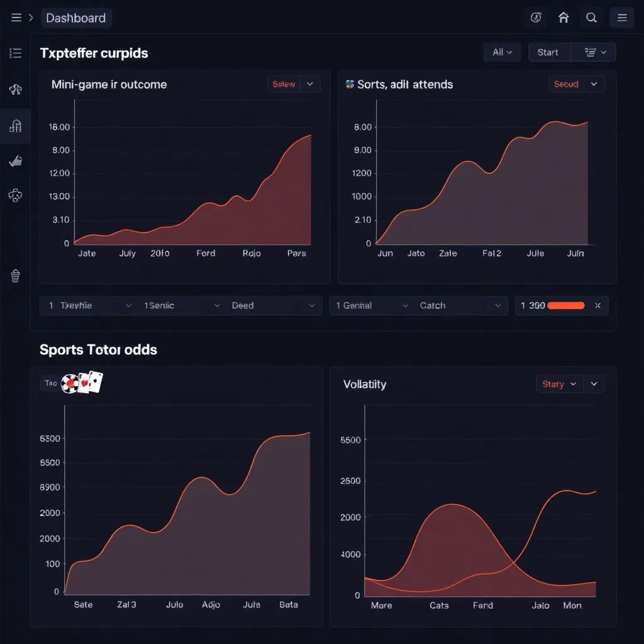Click the orange progress bar slider
Image resolution: width=644 pixels, height=644 pixels.
click(x=566, y=306)
